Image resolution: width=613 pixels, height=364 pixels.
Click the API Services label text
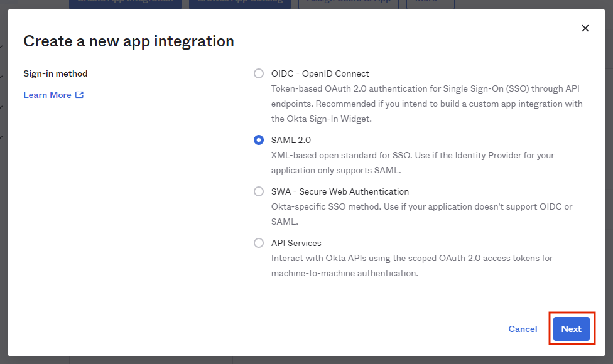point(296,243)
